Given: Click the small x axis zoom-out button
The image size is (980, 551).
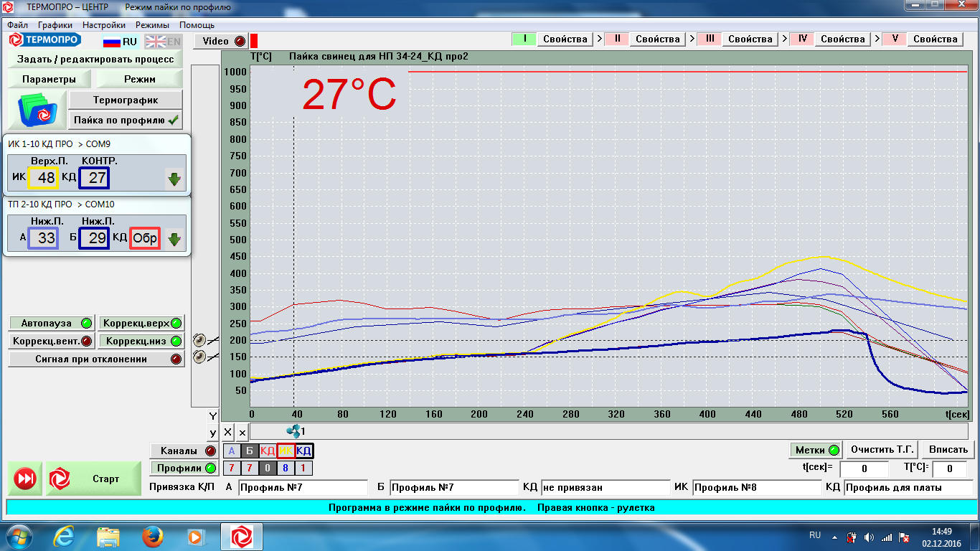Looking at the screenshot, I should pyautogui.click(x=242, y=432).
